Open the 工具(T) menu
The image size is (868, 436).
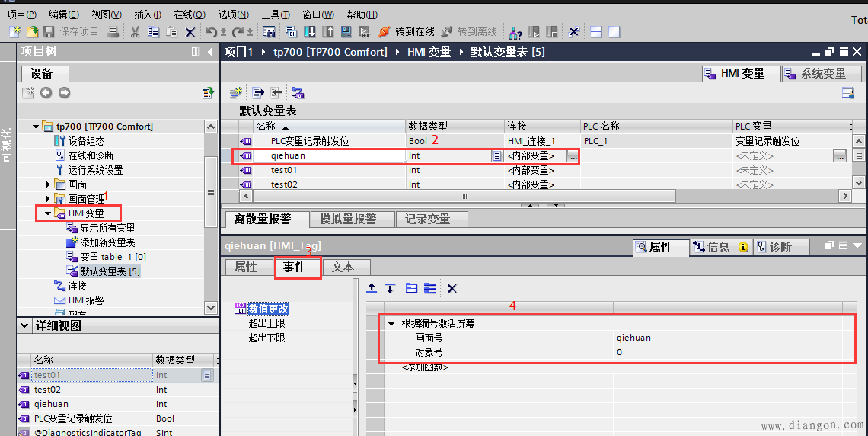coord(276,14)
